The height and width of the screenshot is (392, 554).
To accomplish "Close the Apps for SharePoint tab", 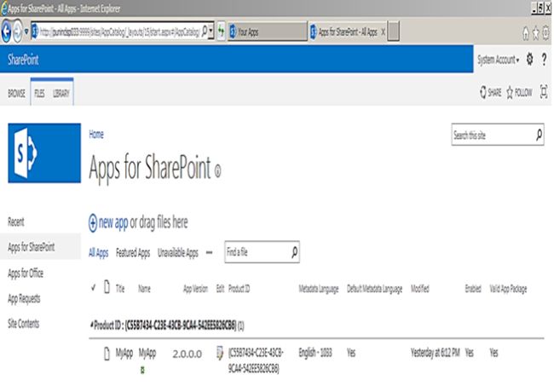I will (x=383, y=32).
